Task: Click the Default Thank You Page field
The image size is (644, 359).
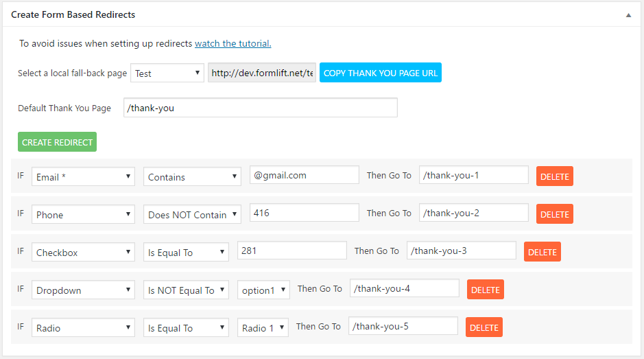Action: pos(261,108)
